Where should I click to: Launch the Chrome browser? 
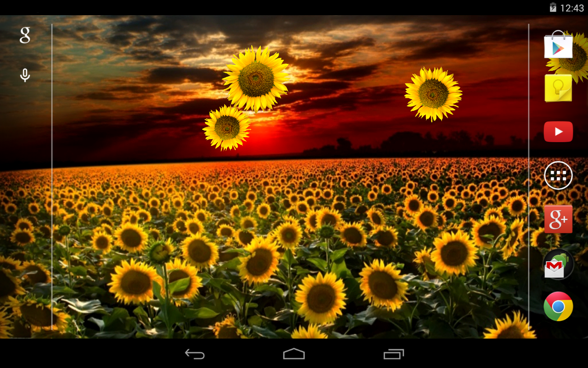pos(558,306)
